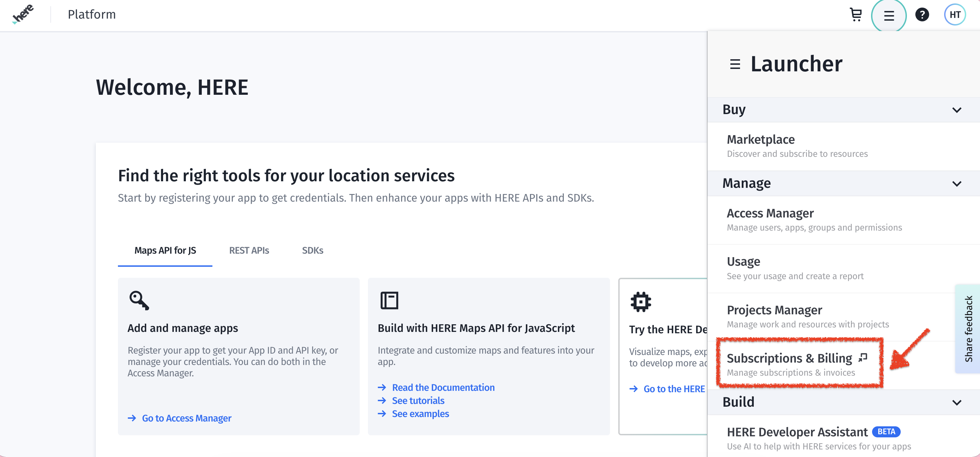The width and height of the screenshot is (980, 457).
Task: Click the Launcher panel menu icon
Action: click(735, 64)
